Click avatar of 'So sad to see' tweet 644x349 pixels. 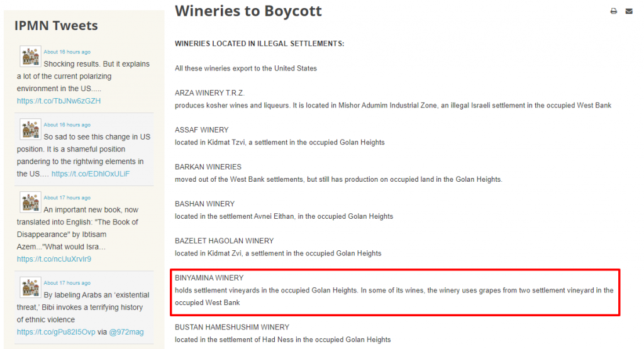pyautogui.click(x=30, y=130)
